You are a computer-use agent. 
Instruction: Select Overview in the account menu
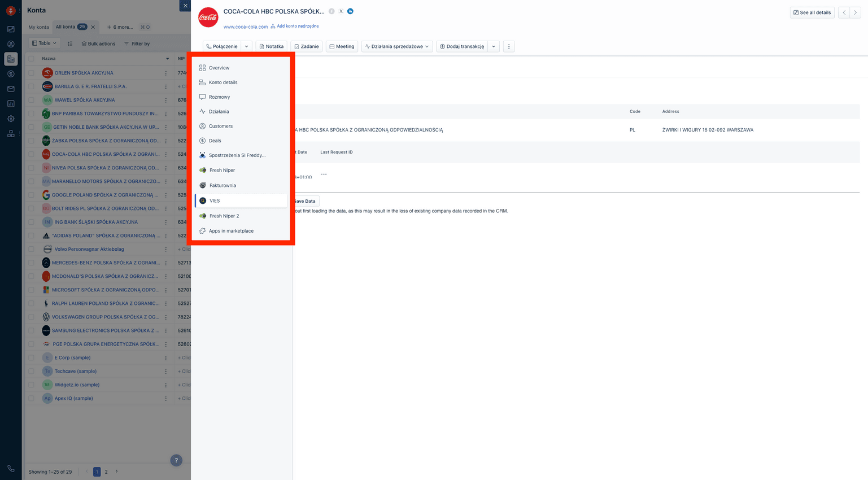(x=241, y=68)
